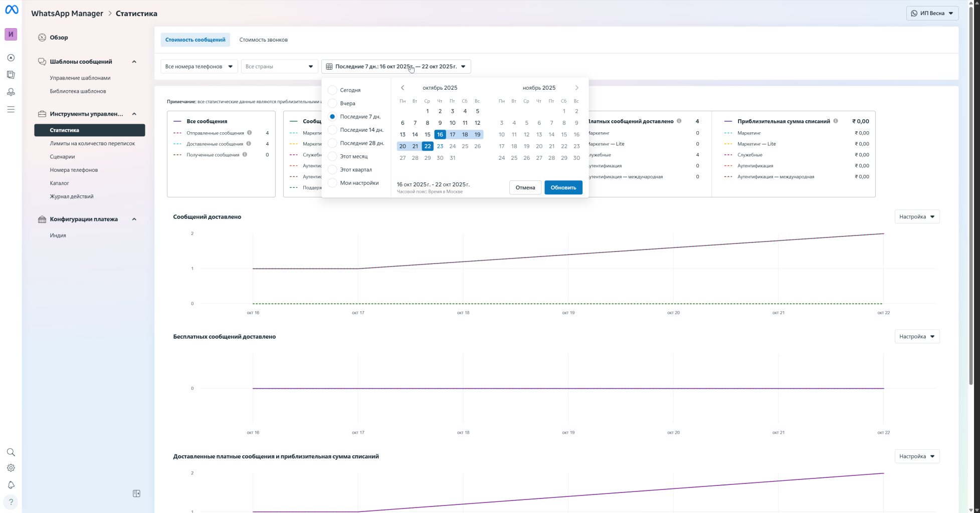Open the Все страны dropdown

click(x=279, y=66)
